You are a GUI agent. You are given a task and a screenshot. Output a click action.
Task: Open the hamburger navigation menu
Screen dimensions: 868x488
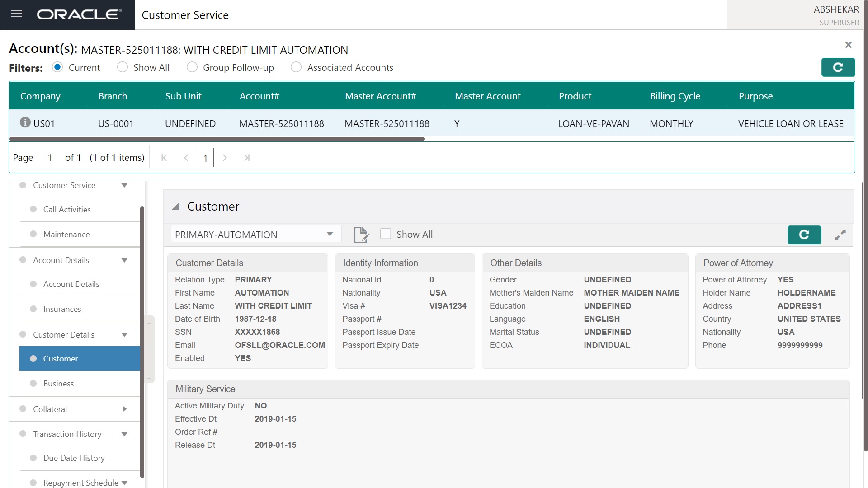click(16, 14)
